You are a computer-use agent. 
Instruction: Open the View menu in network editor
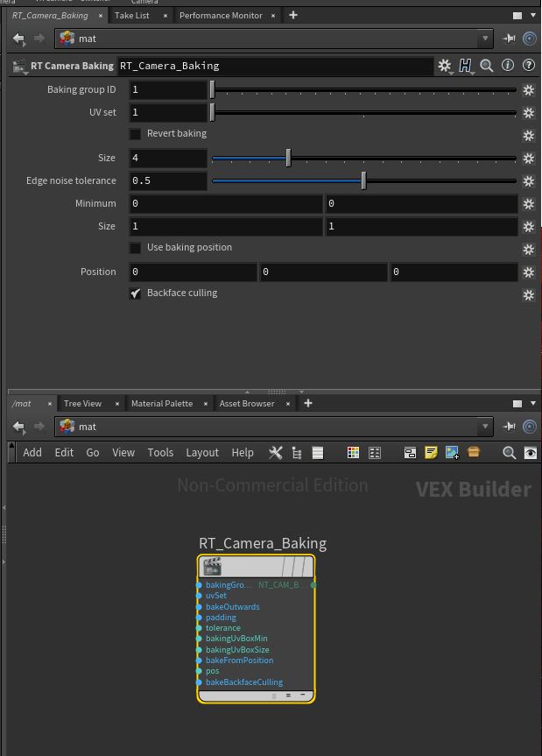[123, 453]
